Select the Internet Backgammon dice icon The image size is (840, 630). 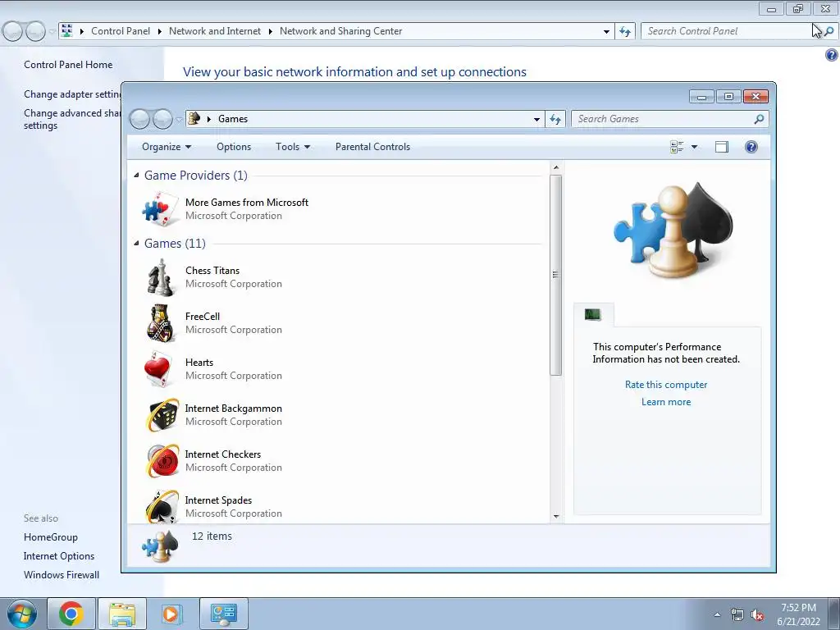(162, 414)
